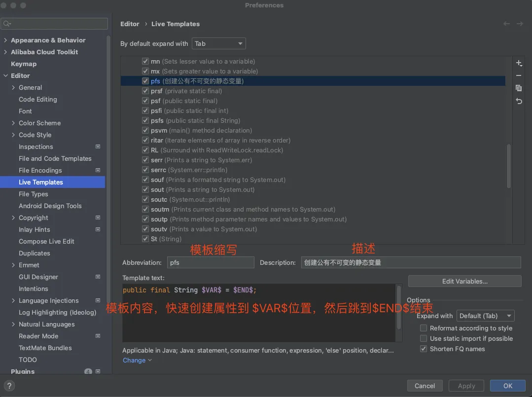
Task: Uncheck the Shorten FQ names option
Action: (x=424, y=349)
